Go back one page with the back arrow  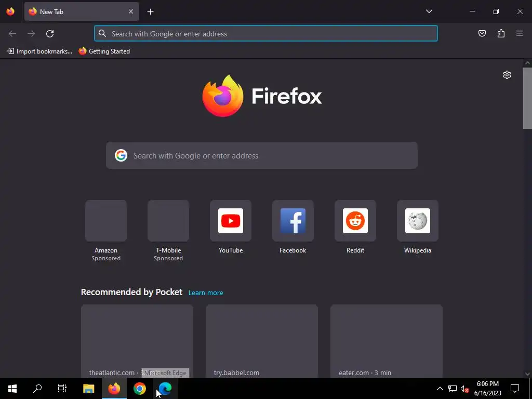pyautogui.click(x=12, y=34)
